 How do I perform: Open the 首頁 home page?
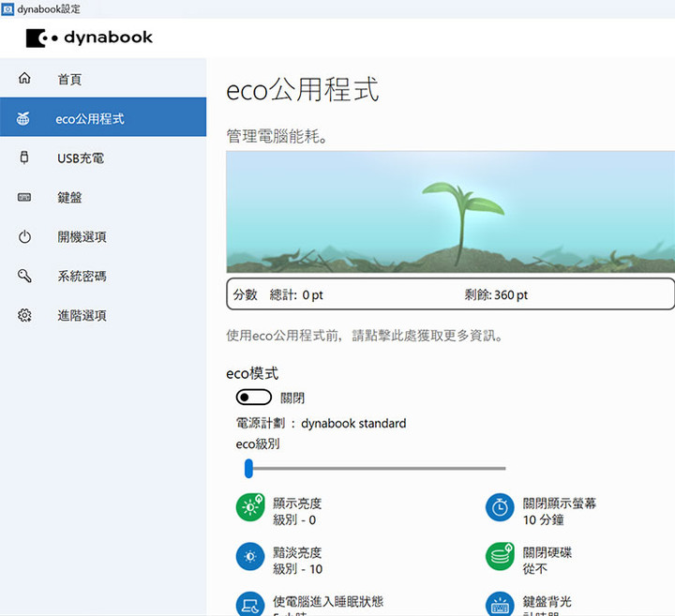click(103, 79)
